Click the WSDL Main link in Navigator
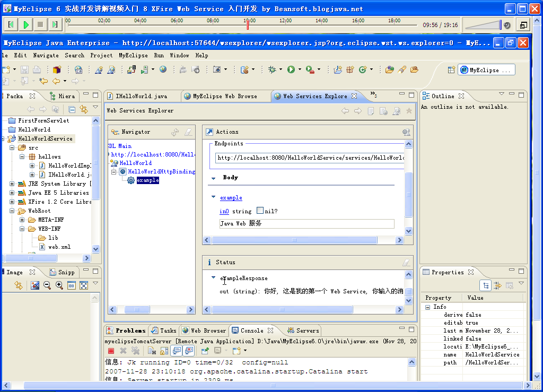The image size is (543, 392). 119,146
